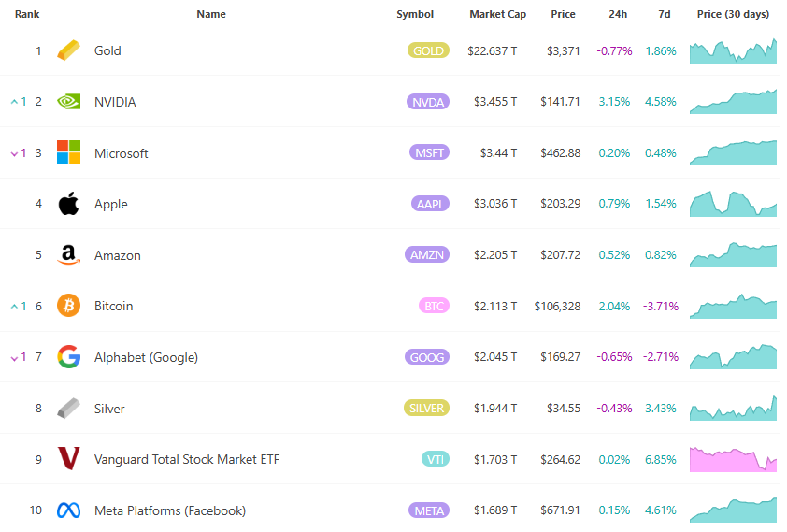
Task: Click the NVIDIA logo icon
Action: point(69,102)
